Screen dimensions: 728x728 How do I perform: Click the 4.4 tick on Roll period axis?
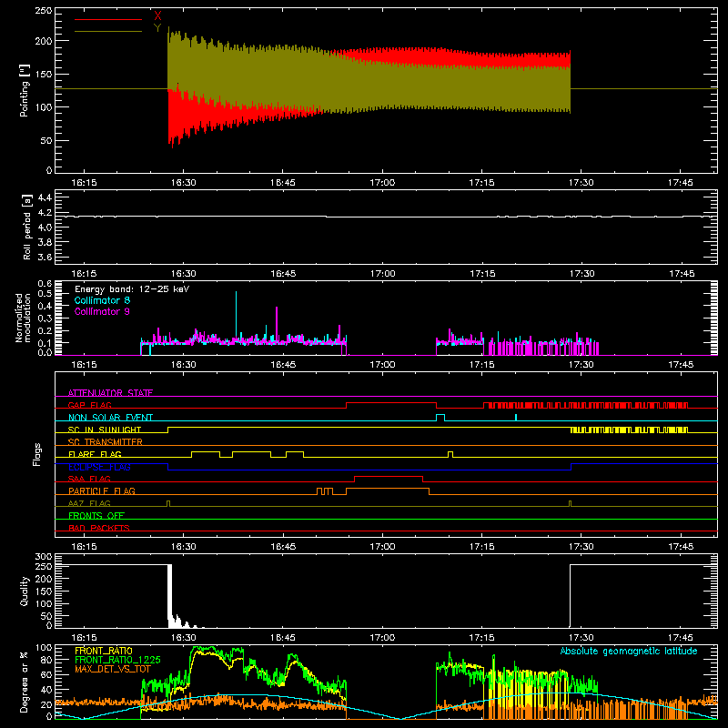pyautogui.click(x=45, y=197)
